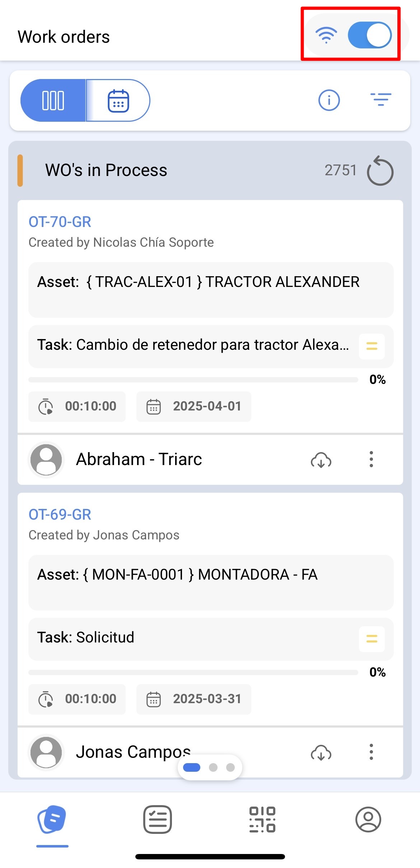Download work order OT-69-GR for offline
420x868 pixels.
click(x=321, y=752)
